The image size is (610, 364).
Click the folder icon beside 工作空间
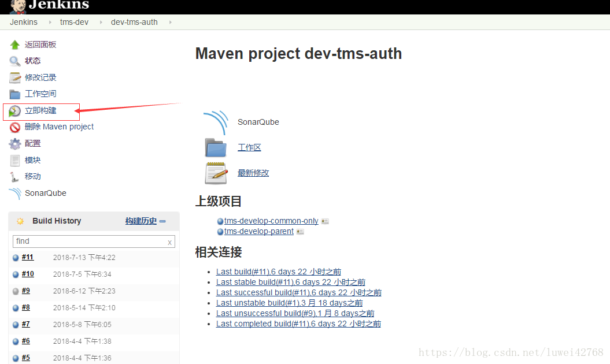click(x=15, y=94)
